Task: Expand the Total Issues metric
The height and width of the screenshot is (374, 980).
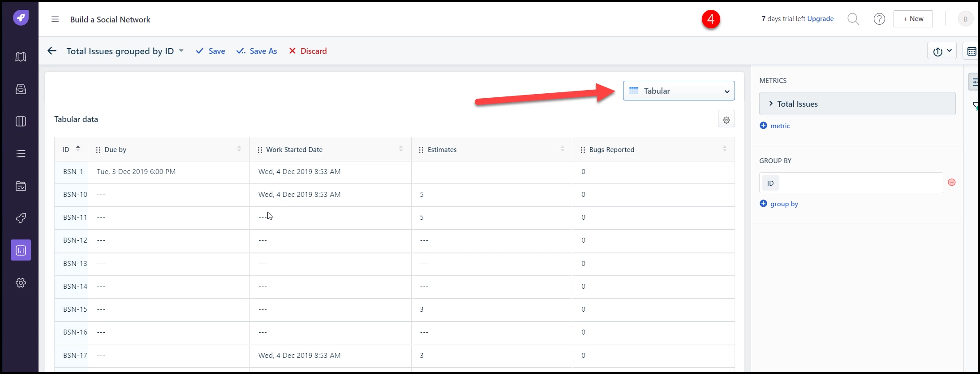Action: tap(857, 104)
